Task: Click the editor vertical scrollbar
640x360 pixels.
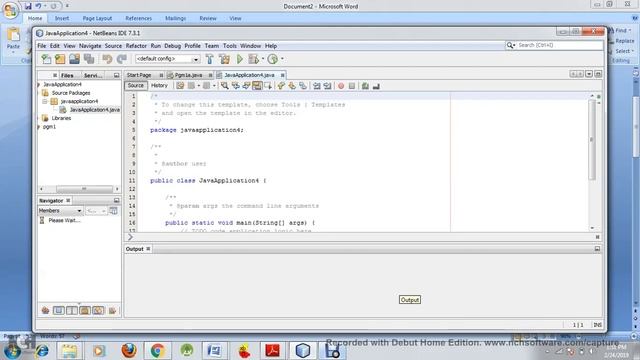Action: click(592, 140)
